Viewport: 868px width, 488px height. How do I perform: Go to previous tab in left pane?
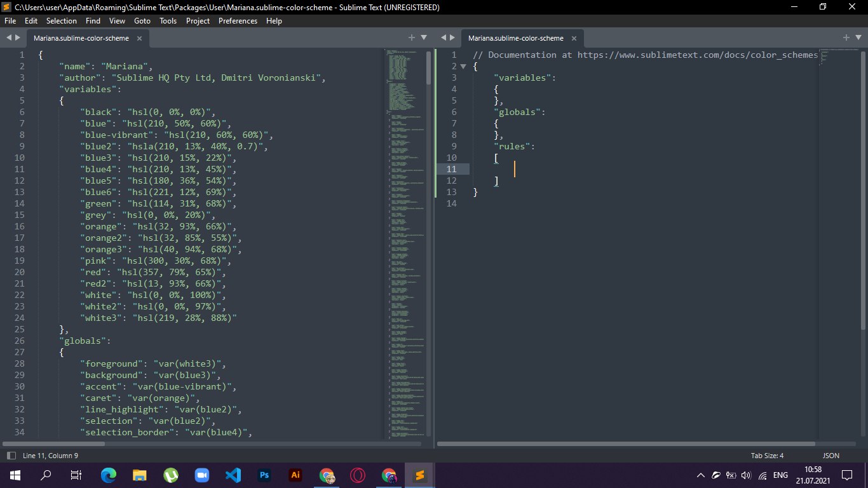[x=9, y=38]
